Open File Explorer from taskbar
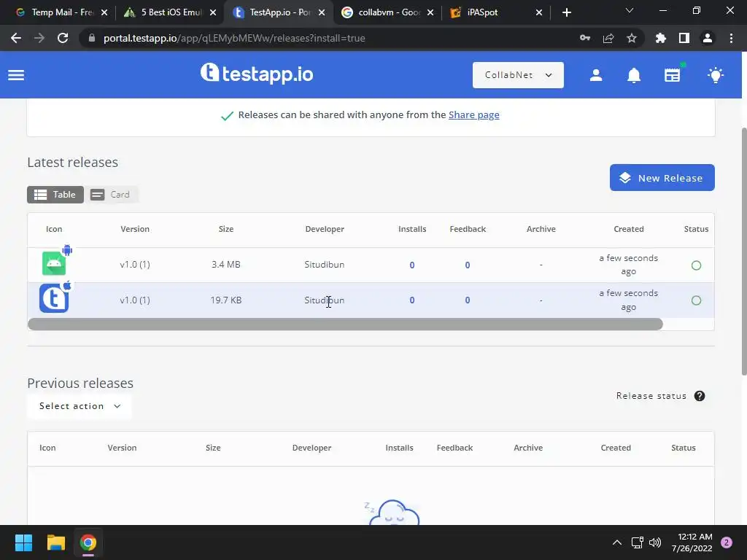Viewport: 747px width, 560px height. point(55,542)
